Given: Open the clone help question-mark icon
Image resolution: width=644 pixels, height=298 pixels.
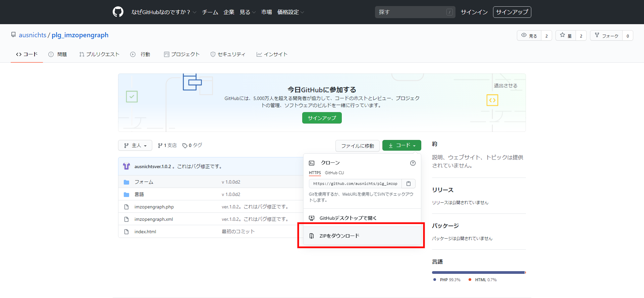Looking at the screenshot, I should coord(413,163).
